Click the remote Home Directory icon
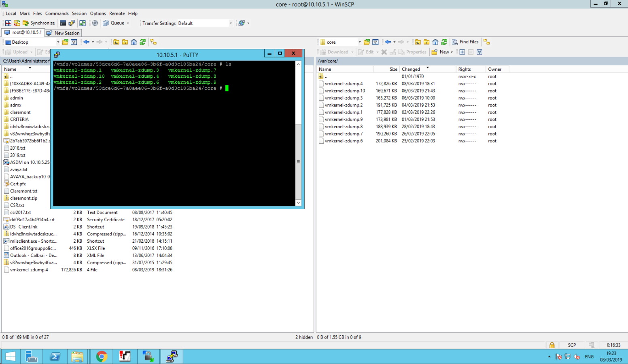The image size is (628, 364). coord(435,42)
